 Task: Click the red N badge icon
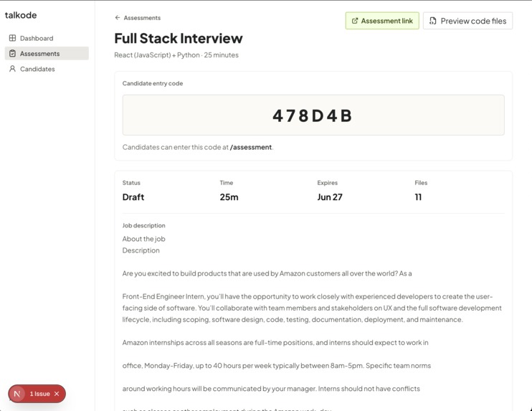[17, 394]
